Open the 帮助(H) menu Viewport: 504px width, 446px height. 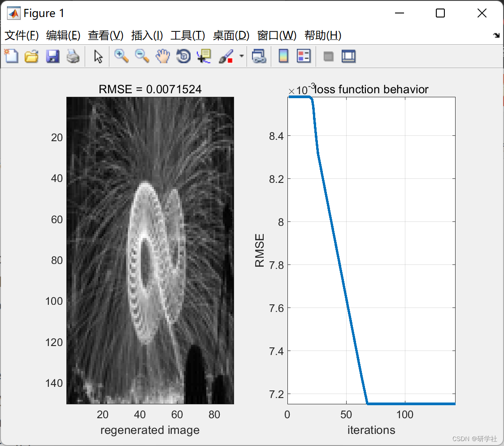(x=323, y=35)
